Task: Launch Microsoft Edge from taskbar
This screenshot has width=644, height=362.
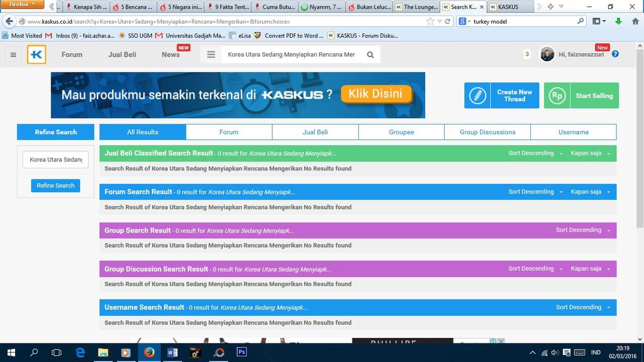Action: pos(80,352)
